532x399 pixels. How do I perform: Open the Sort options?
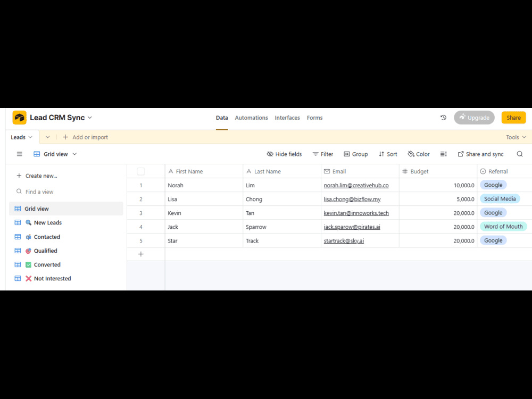coord(387,154)
